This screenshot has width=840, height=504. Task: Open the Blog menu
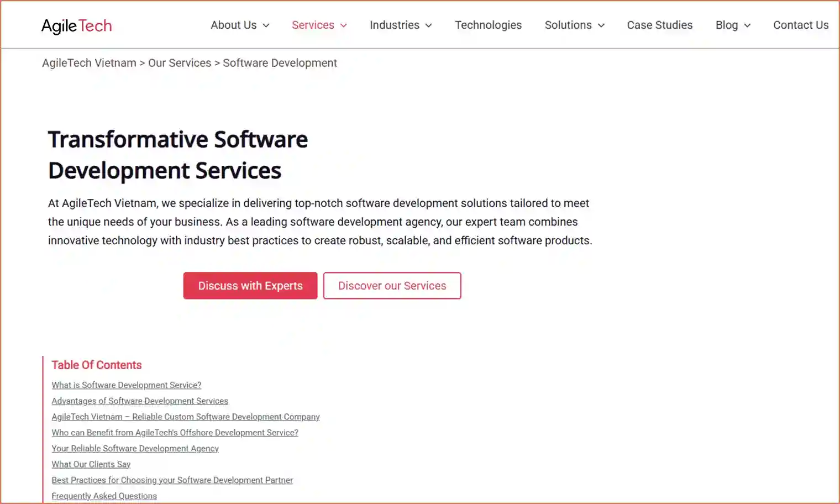coord(727,25)
